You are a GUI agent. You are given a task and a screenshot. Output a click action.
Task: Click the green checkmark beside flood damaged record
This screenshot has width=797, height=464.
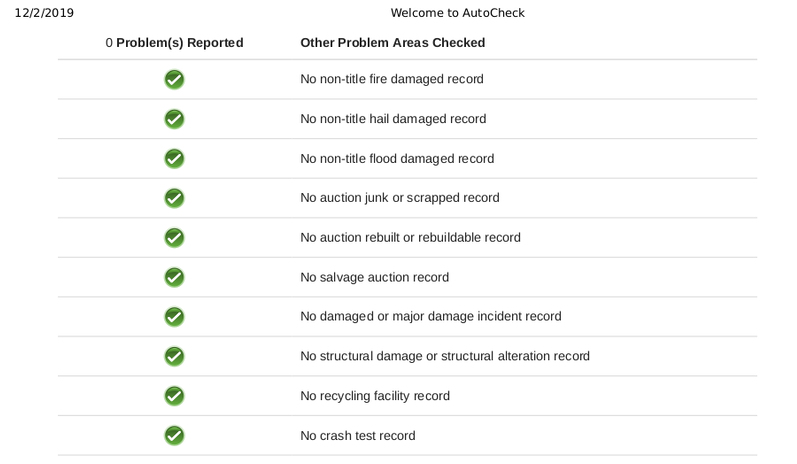[x=174, y=159]
